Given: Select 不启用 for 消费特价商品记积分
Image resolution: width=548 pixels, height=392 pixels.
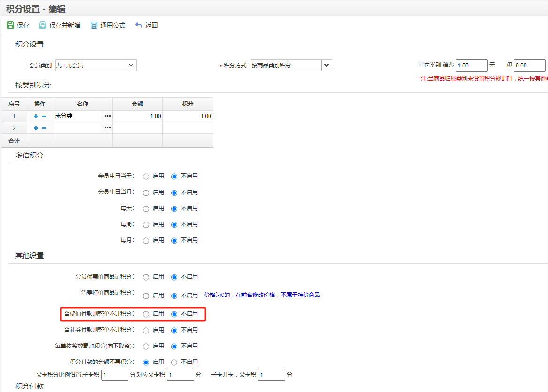Looking at the screenshot, I should coord(174,296).
